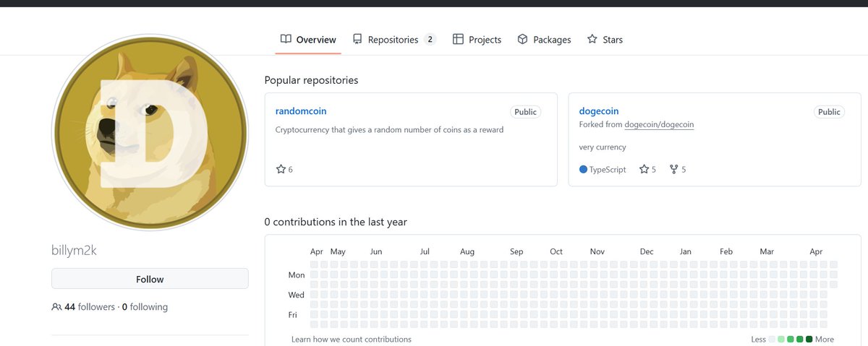This screenshot has width=868, height=346.
Task: View the 44 followers list
Action: coord(90,307)
